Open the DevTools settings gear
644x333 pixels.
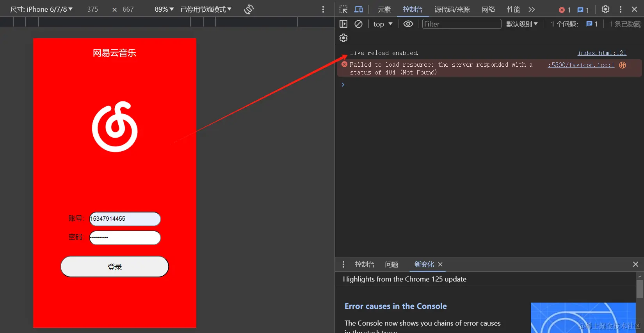605,9
